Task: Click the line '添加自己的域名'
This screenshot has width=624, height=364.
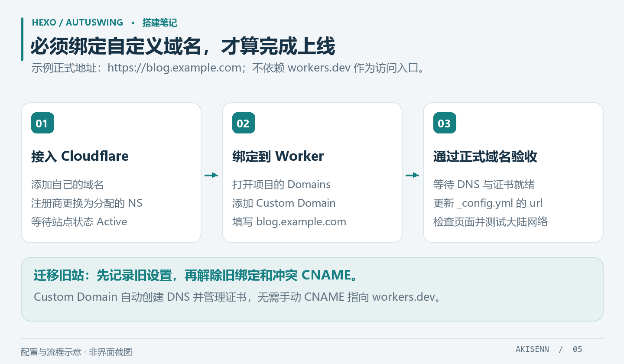Action: 68,185
